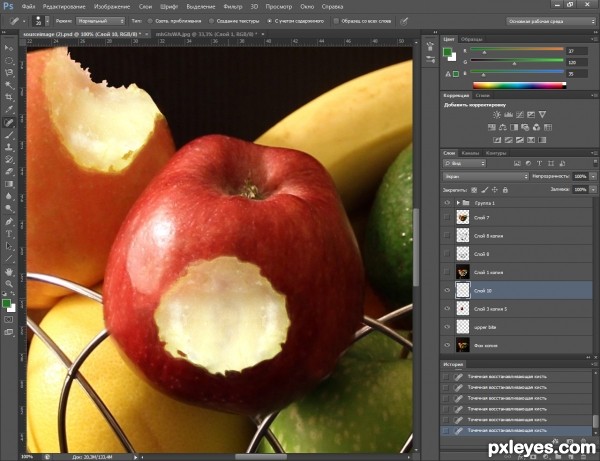600x461 pixels.
Task: Enable 'Образец со всех слоев' checkbox
Action: (x=336, y=21)
